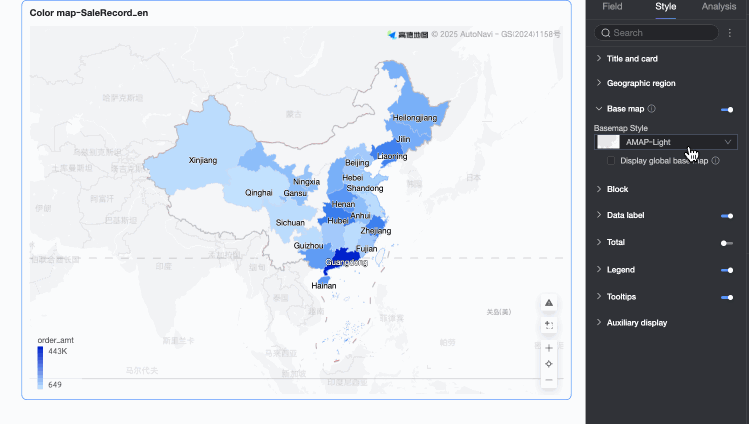The image size is (749, 424).
Task: Toggle the Data label switch
Action: [x=727, y=216]
